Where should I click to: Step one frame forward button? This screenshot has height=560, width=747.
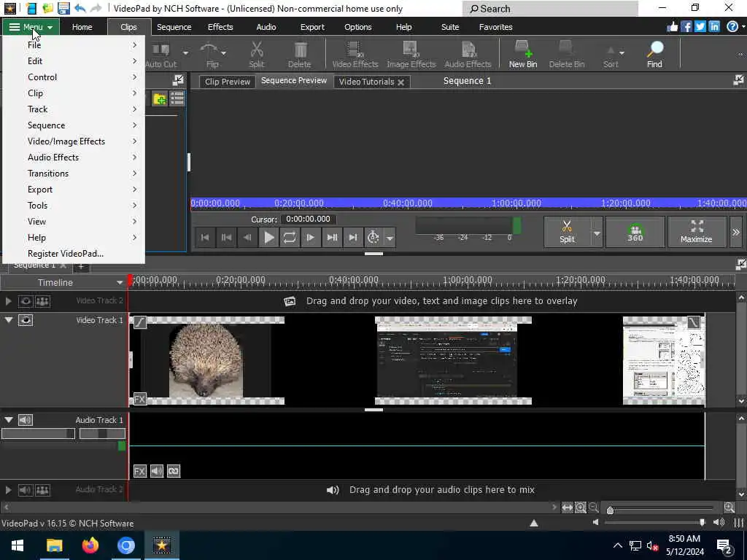pos(310,237)
